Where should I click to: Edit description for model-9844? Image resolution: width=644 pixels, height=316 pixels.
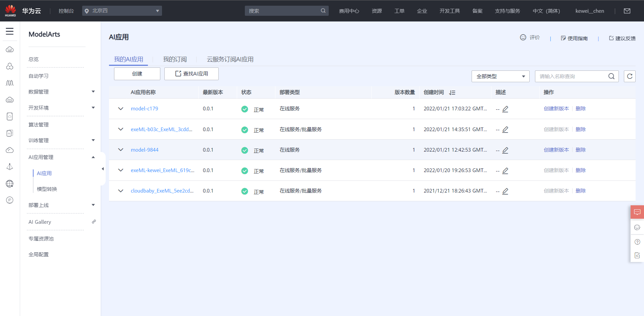click(505, 150)
